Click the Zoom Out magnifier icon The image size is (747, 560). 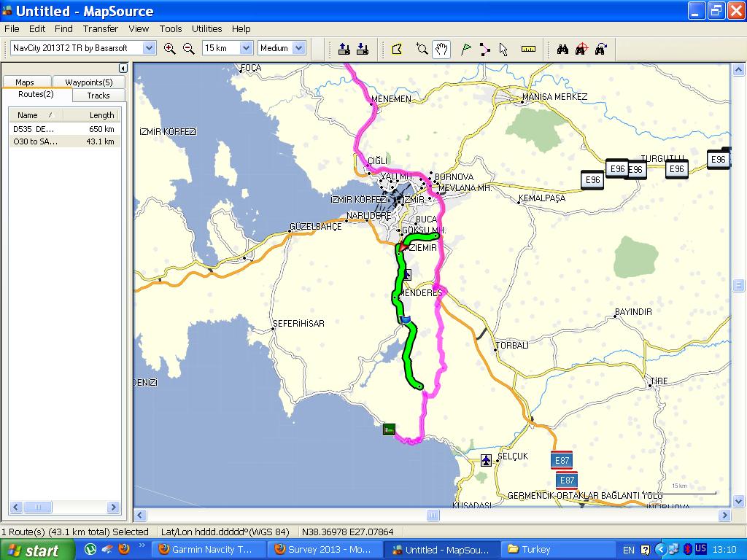188,49
